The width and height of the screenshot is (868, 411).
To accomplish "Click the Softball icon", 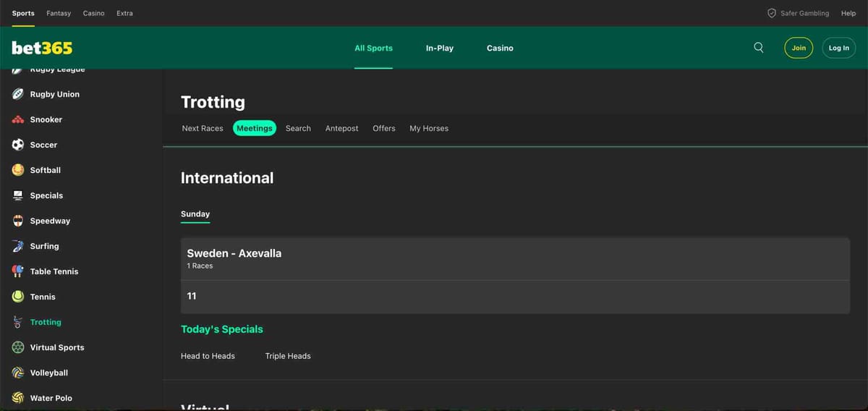I will tap(18, 170).
